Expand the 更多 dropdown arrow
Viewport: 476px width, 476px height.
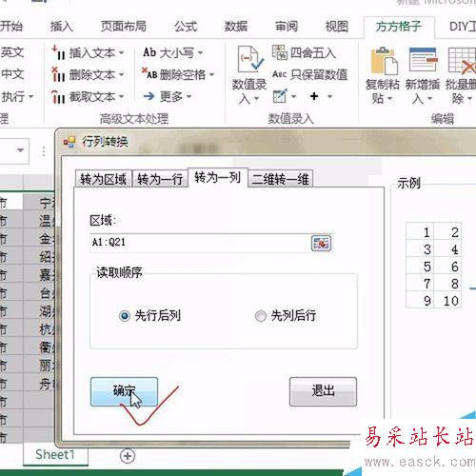click(188, 96)
